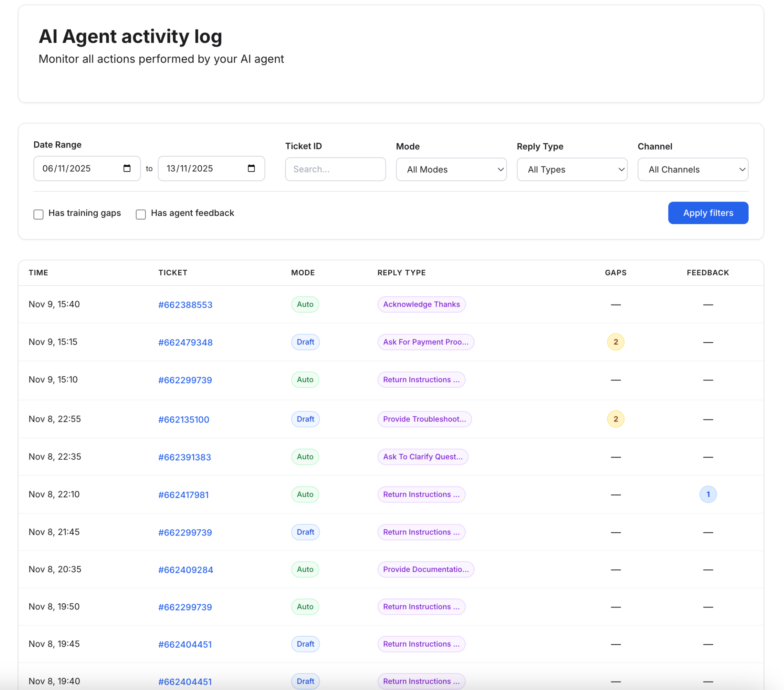Select the Auto mode pill on ticket #662388553
The width and height of the screenshot is (784, 690).
[305, 304]
